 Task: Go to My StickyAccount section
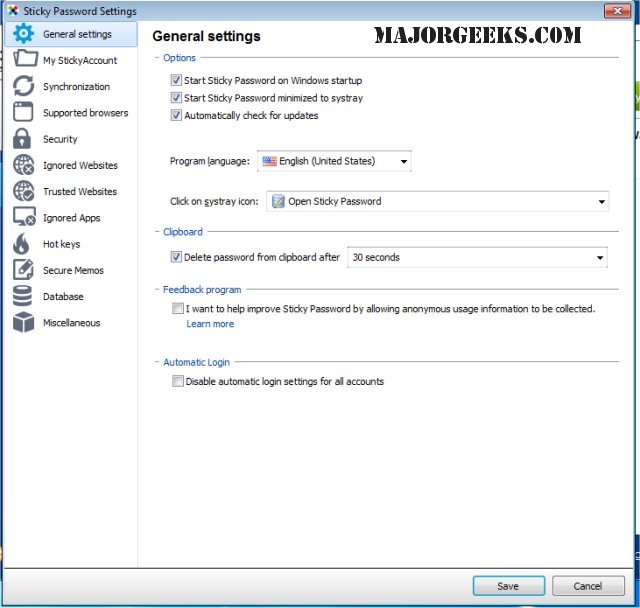[x=71, y=60]
